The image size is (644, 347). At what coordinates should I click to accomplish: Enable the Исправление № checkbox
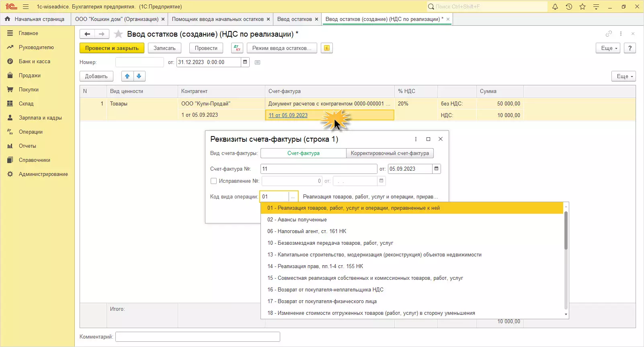[214, 181]
